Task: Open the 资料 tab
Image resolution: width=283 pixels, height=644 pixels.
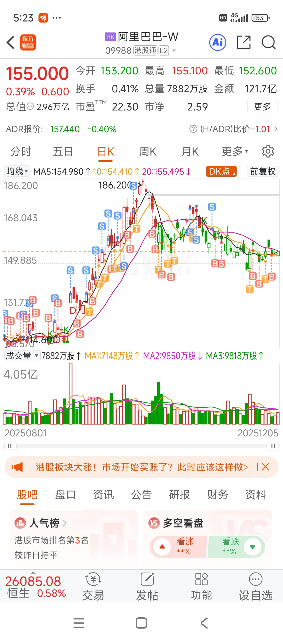Action: (x=256, y=495)
